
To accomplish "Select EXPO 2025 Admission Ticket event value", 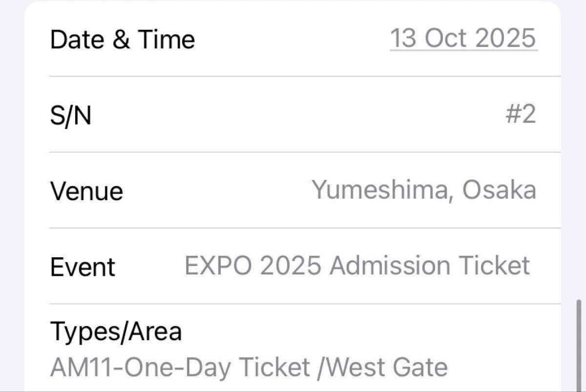I will pos(357,266).
